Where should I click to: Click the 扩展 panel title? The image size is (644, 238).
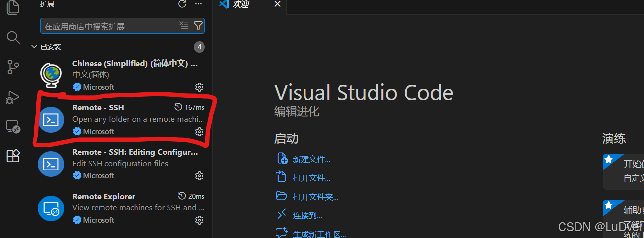(47, 4)
